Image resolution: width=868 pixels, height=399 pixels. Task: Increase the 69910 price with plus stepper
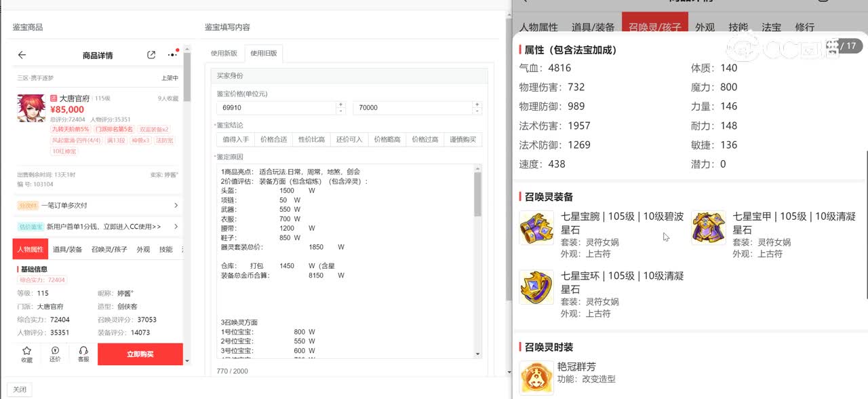[x=341, y=104]
